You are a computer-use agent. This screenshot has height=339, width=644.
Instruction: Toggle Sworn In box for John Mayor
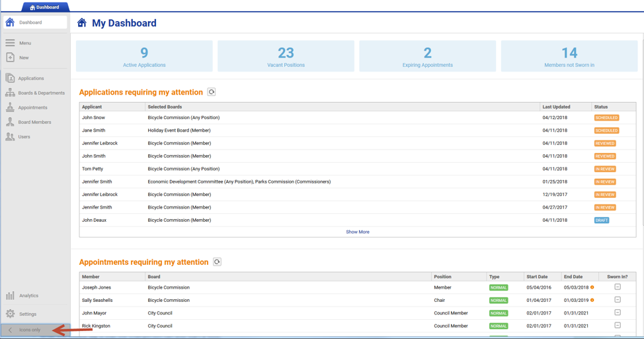tap(618, 313)
